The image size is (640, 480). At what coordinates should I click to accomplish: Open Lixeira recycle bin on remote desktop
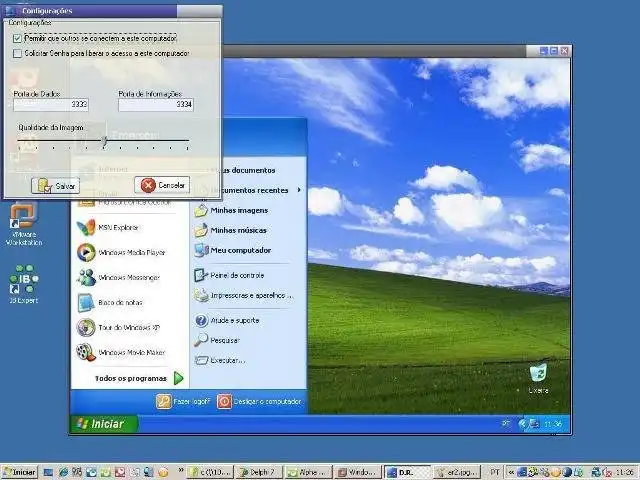pos(538,379)
